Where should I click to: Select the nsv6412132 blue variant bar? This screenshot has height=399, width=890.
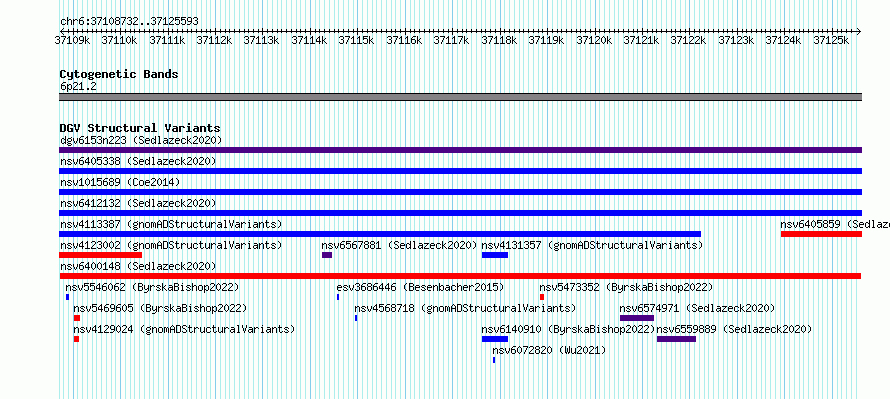tap(460, 213)
